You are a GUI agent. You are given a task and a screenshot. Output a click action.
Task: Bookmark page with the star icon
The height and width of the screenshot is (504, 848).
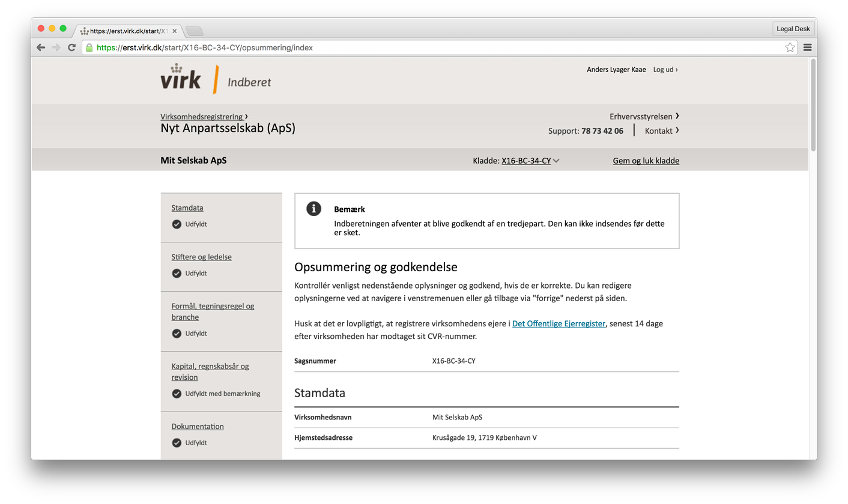click(x=790, y=47)
